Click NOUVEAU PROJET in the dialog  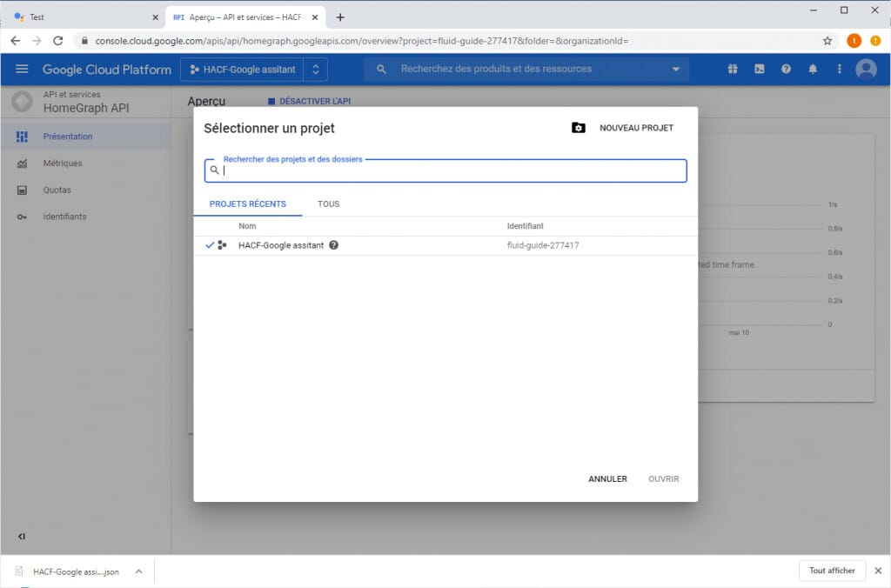click(636, 128)
